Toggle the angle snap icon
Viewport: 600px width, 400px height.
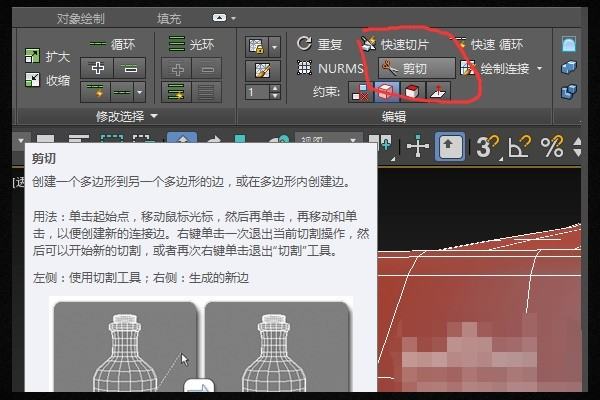pos(519,147)
